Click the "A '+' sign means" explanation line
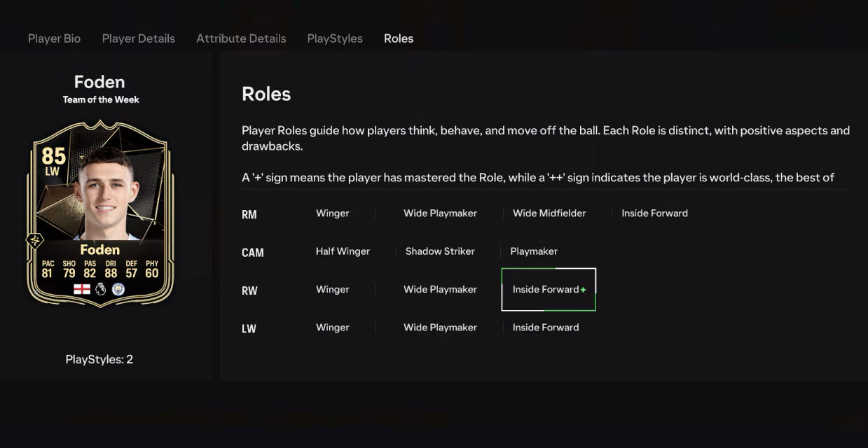868x448 pixels. (538, 177)
